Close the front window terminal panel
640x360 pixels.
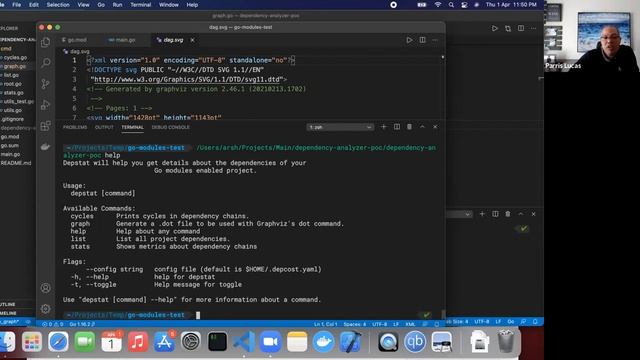pos(435,127)
